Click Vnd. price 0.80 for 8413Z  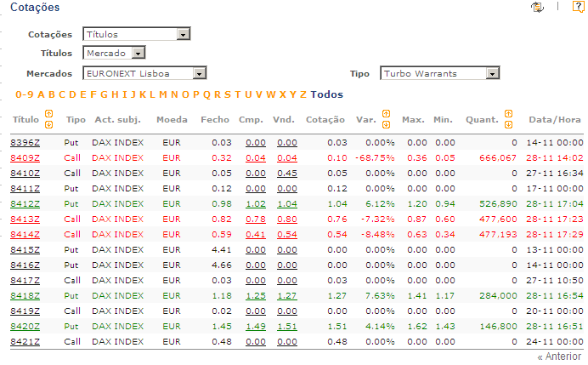pos(287,220)
